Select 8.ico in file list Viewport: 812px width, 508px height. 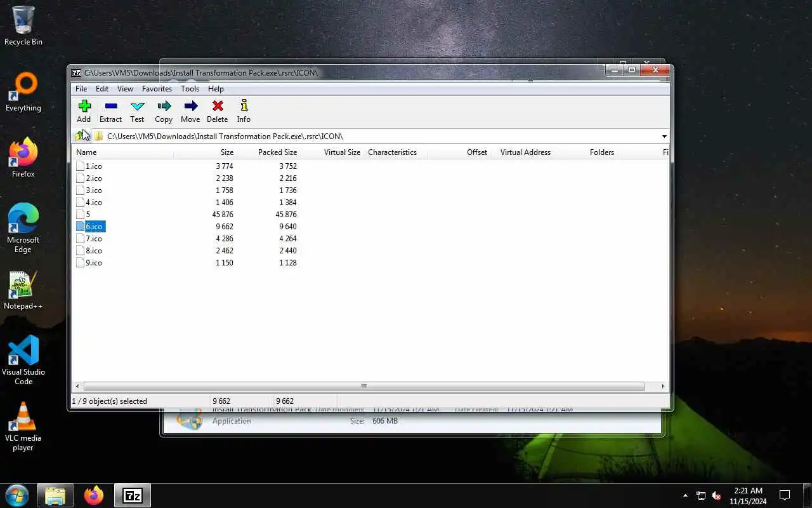[x=93, y=251]
